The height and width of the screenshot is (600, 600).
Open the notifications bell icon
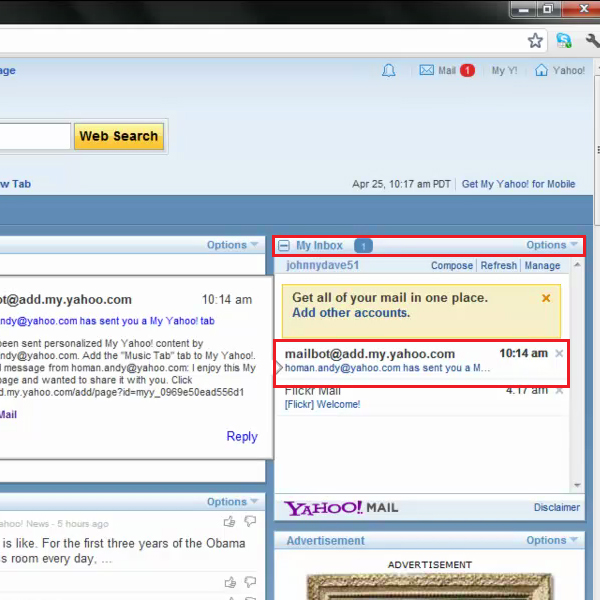click(388, 70)
